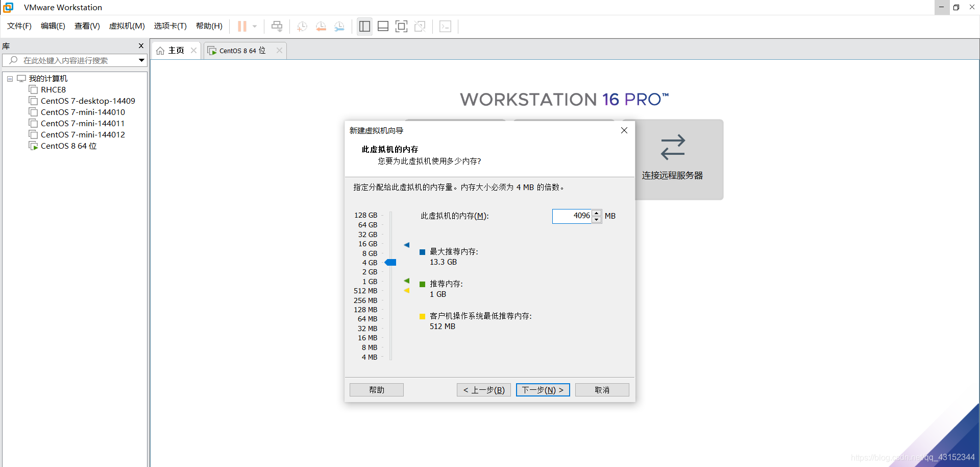This screenshot has height=467, width=980.
Task: Click the VMware Workstation title bar logo
Action: pos(8,7)
